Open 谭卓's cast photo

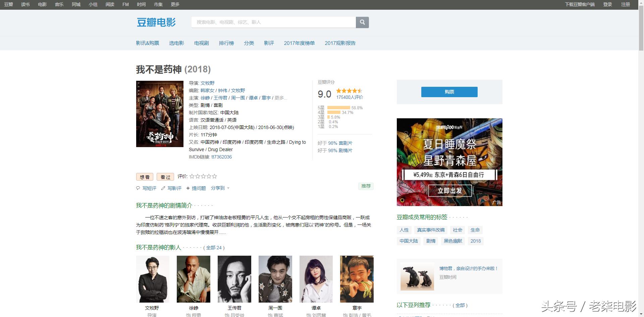point(316,279)
